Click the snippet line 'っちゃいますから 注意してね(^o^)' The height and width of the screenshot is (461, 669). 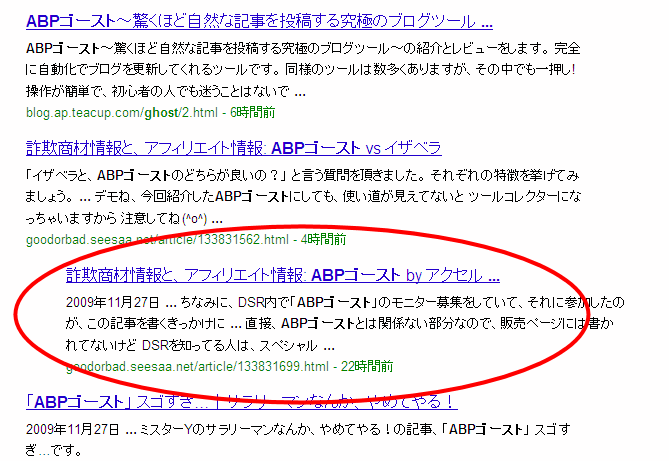point(124,219)
